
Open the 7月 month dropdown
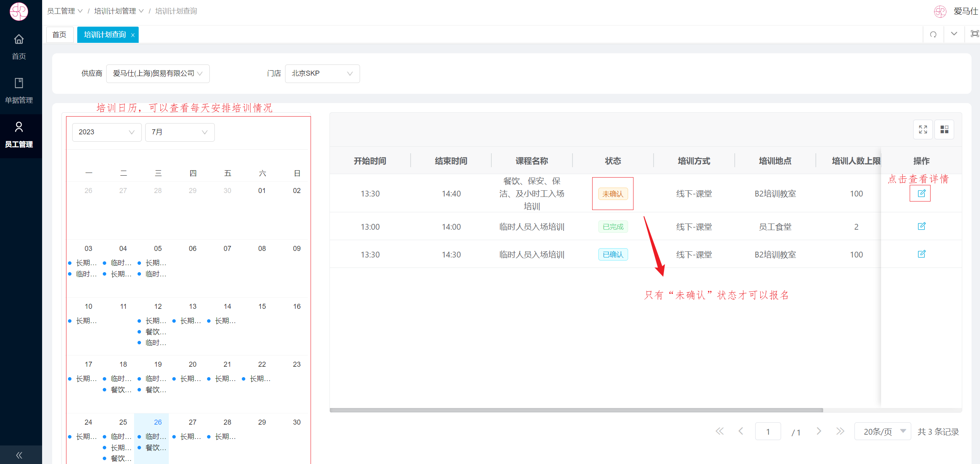[180, 132]
